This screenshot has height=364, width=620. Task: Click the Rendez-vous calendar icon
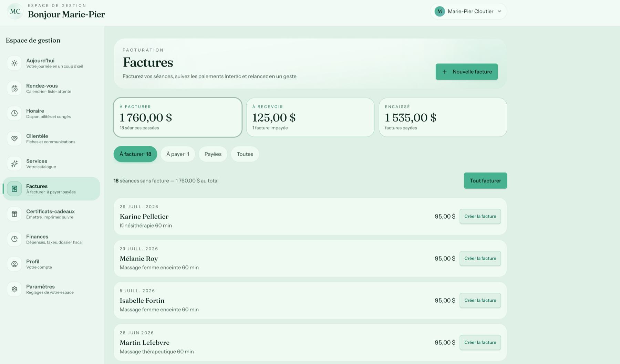14,89
